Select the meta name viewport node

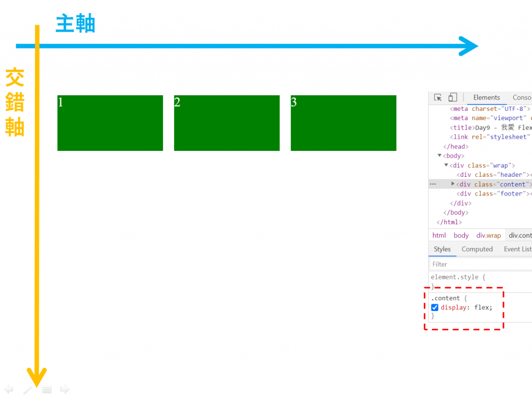[x=490, y=118]
